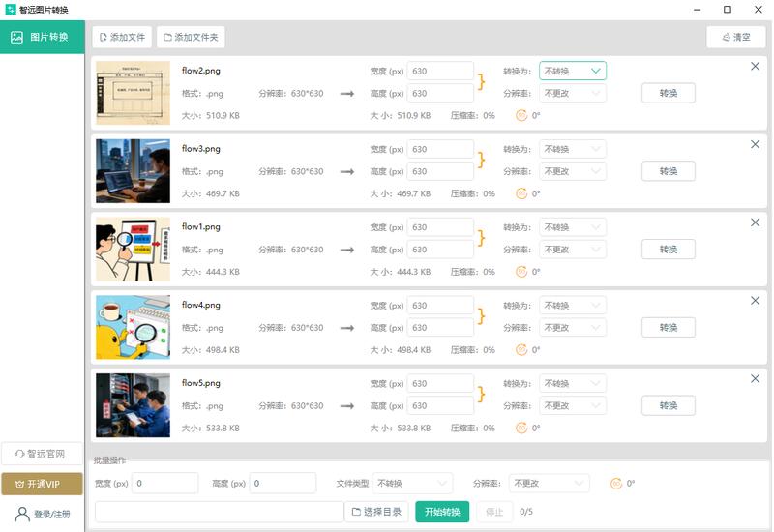Click 添加文件夹 to add a folder
Screen dimensions: 774x532
pyautogui.click(x=191, y=37)
